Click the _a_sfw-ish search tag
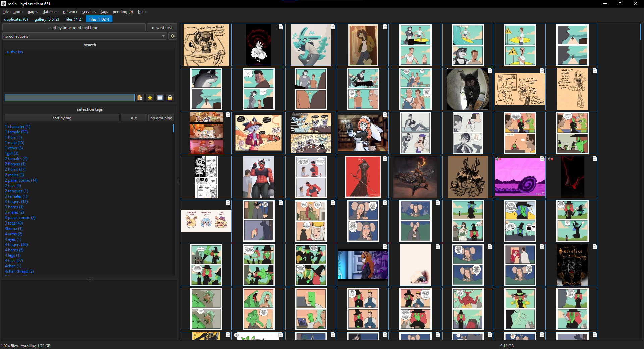The width and height of the screenshot is (644, 349). [14, 52]
